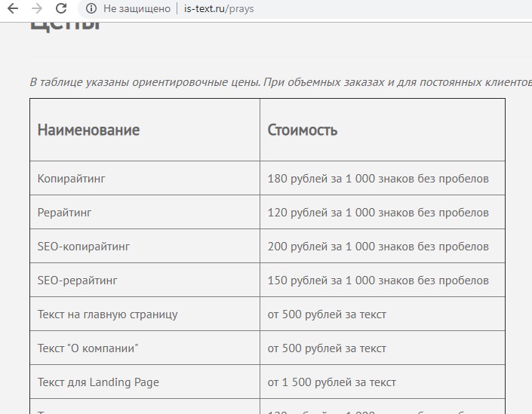Reload the current page
This screenshot has height=414, width=532.
(61, 9)
